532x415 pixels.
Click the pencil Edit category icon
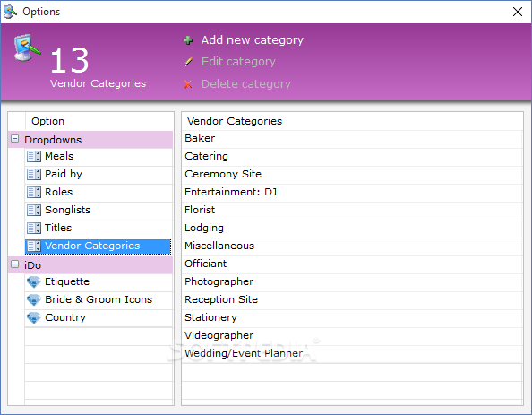click(x=188, y=62)
